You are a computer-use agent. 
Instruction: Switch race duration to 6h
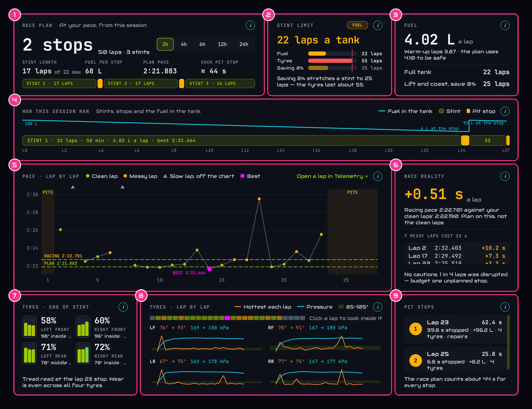tap(202, 44)
